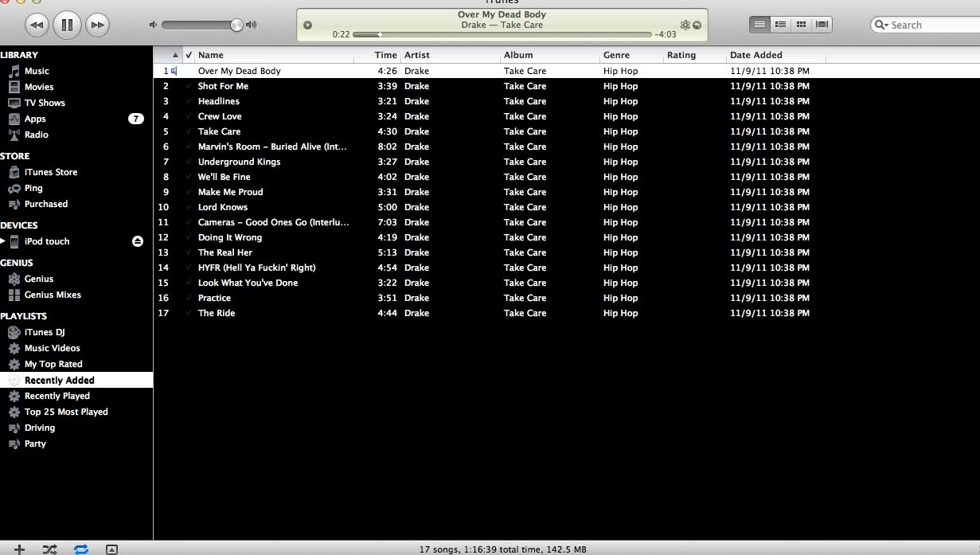Adjust the volume slider knob

click(x=236, y=25)
